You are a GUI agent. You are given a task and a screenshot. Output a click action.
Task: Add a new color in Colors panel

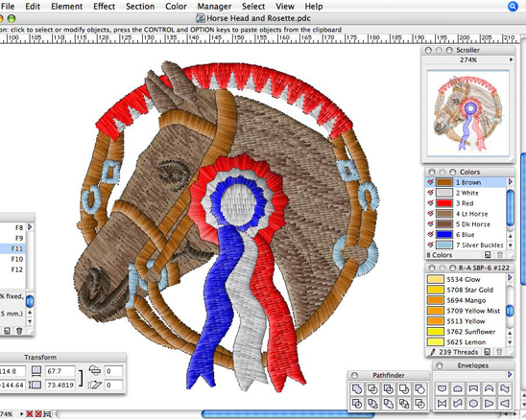488,255
